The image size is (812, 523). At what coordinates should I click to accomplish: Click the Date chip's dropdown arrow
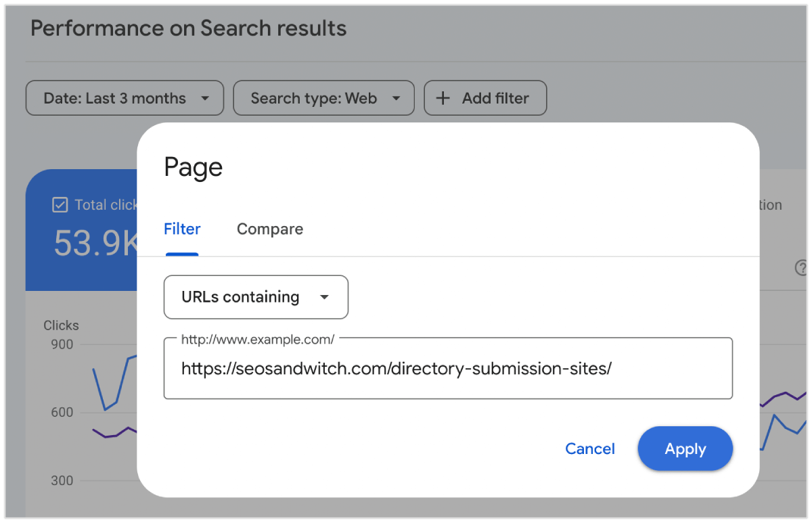tap(205, 99)
